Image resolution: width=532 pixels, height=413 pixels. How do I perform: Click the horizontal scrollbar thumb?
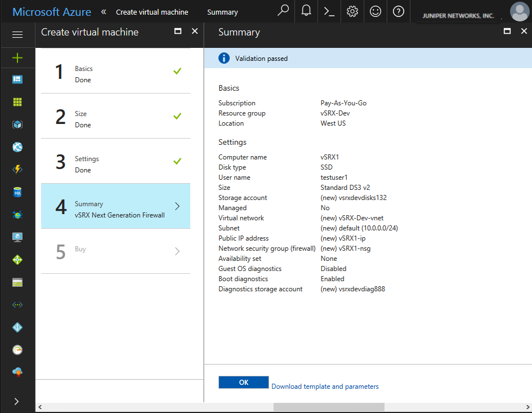click(328, 407)
